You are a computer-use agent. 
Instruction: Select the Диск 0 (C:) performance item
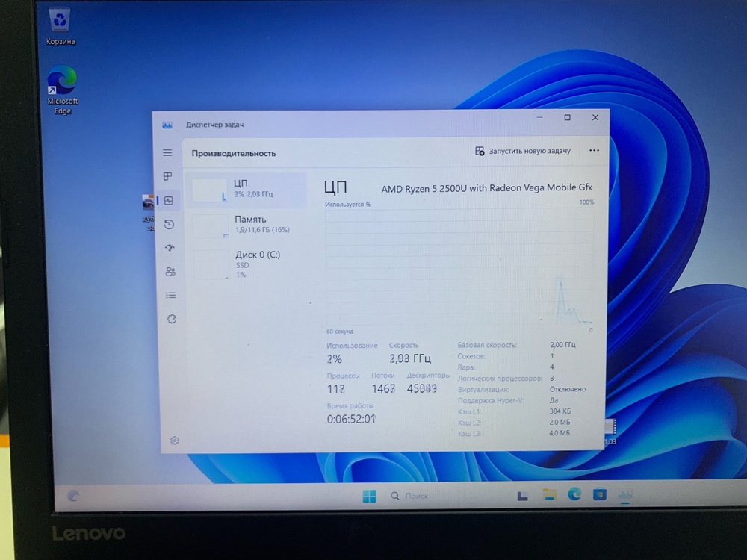tap(249, 264)
